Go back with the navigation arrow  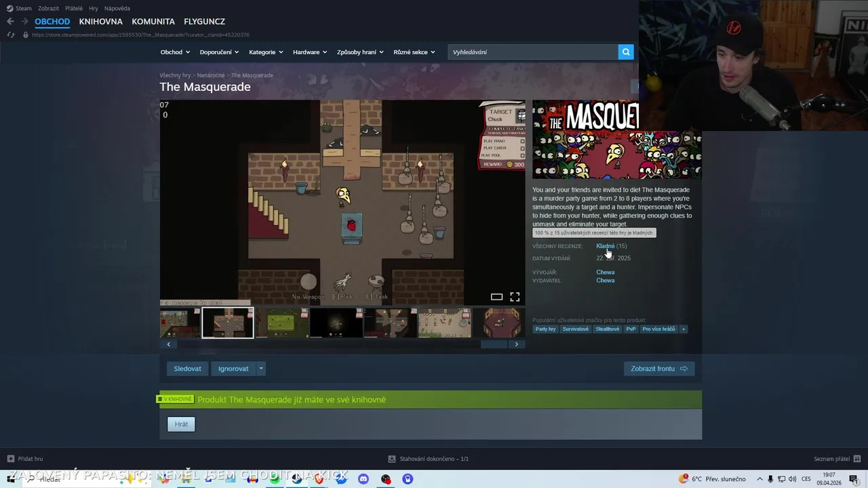[x=10, y=22]
